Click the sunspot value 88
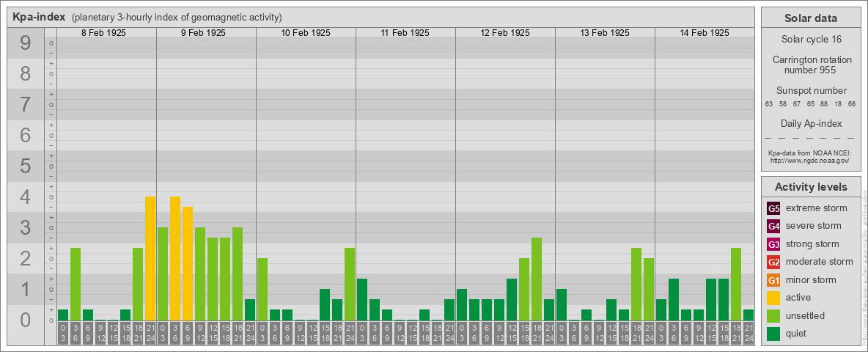 tap(824, 104)
